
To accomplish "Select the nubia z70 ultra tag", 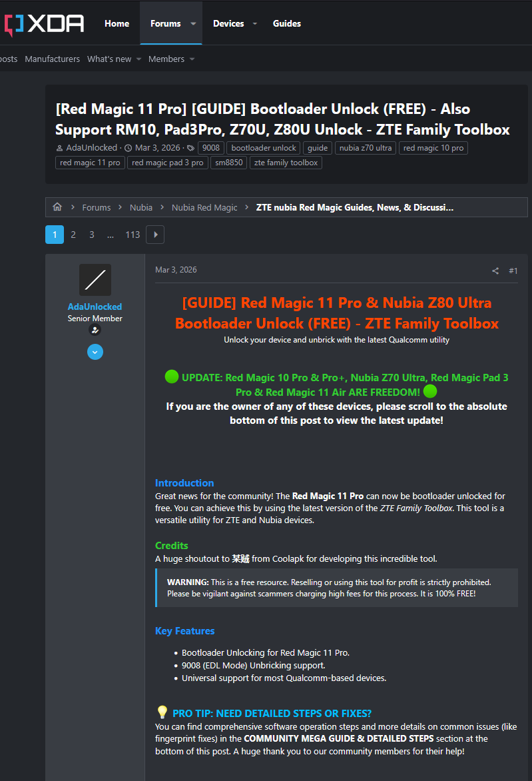I will [366, 148].
